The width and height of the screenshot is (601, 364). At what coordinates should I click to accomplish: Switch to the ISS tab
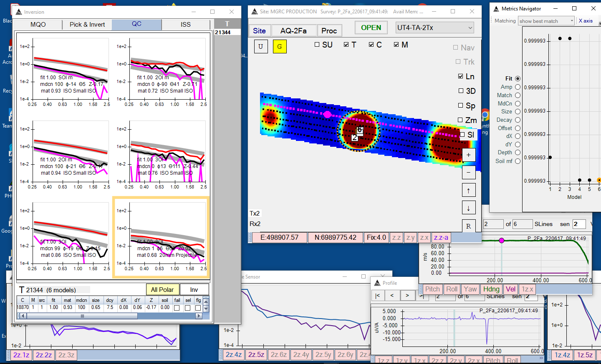[x=186, y=25]
